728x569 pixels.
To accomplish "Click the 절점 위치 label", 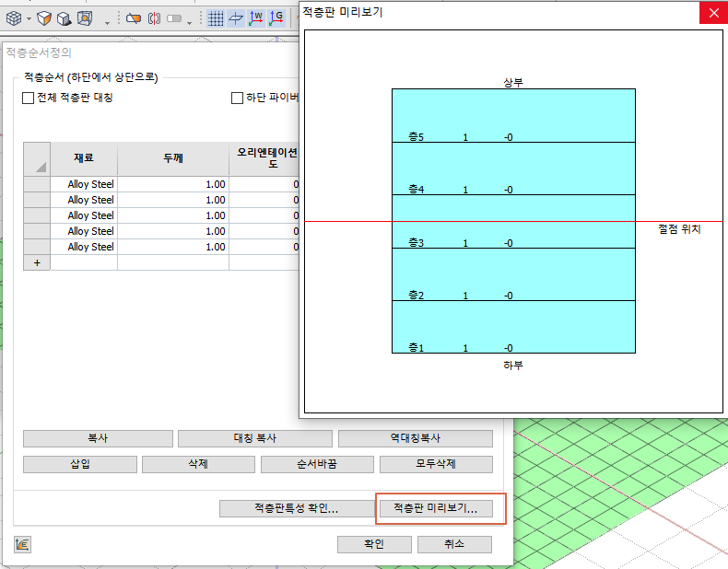I will pyautogui.click(x=679, y=229).
